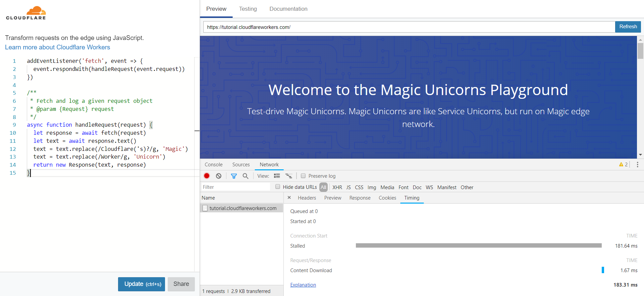Click the Refresh button
The height and width of the screenshot is (296, 644).
(x=628, y=27)
